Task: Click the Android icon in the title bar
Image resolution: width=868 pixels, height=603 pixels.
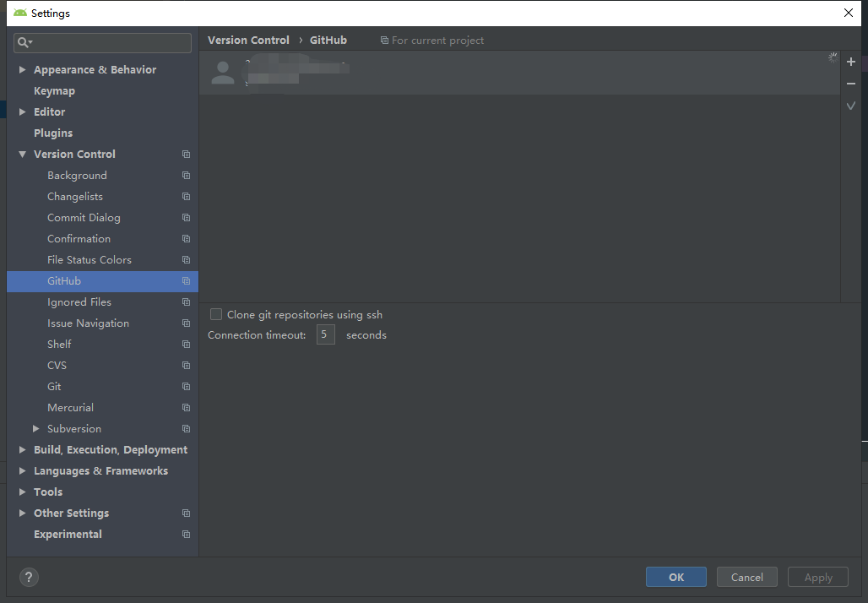Action: 20,13
